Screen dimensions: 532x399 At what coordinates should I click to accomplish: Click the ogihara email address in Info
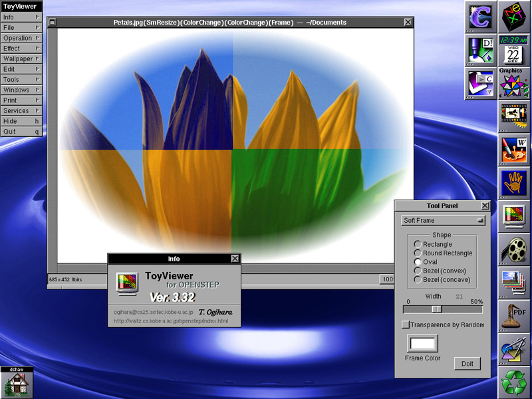[154, 312]
